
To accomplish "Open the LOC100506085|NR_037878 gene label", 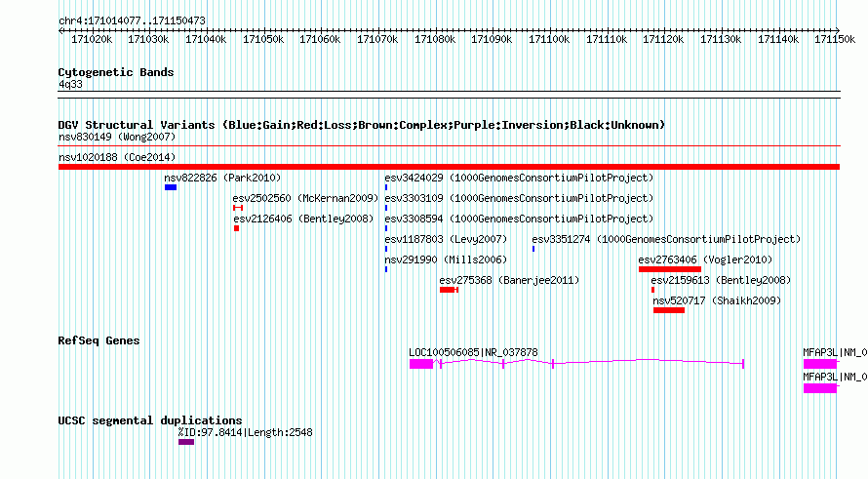I will [x=473, y=352].
